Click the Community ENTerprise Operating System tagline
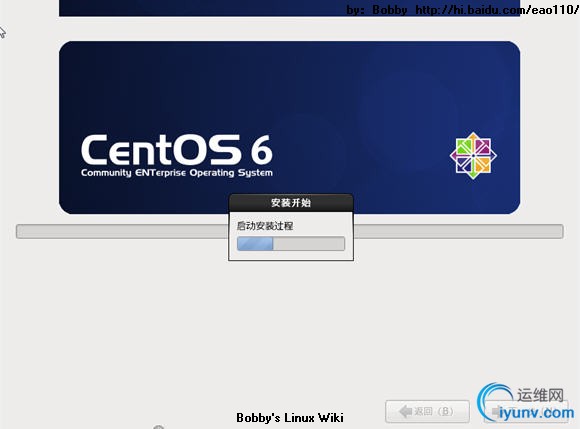 coord(177,173)
